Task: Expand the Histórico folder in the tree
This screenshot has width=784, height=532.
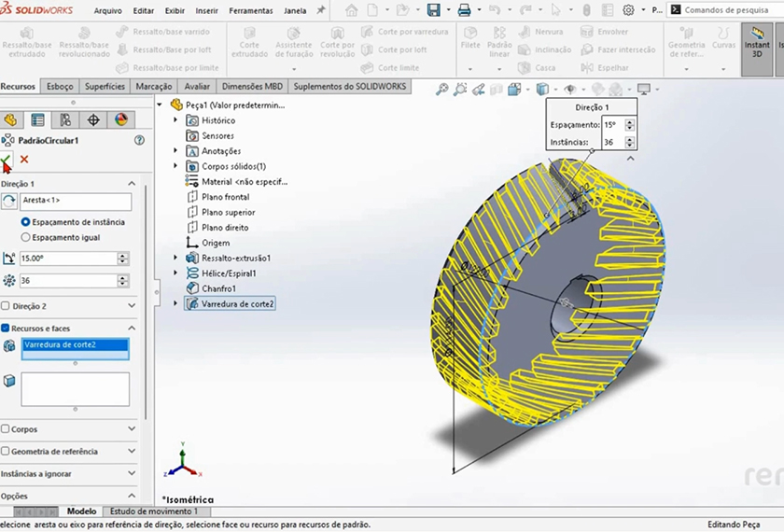Action: tap(175, 120)
